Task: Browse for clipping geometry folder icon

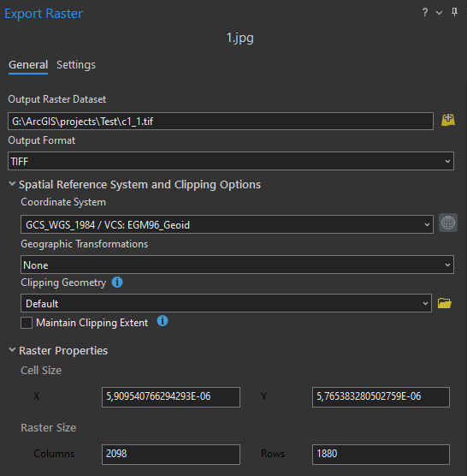Action: [444, 303]
